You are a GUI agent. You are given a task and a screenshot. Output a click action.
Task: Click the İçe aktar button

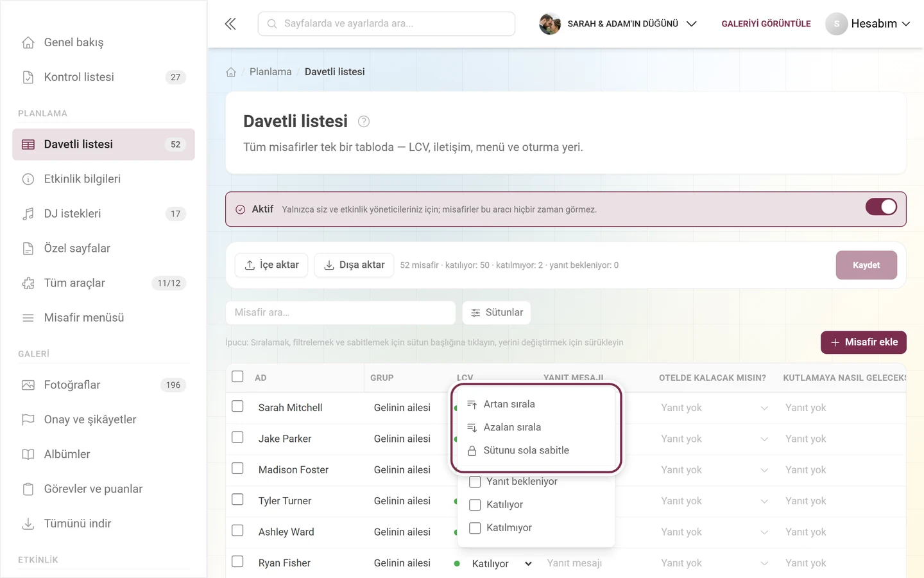tap(271, 265)
